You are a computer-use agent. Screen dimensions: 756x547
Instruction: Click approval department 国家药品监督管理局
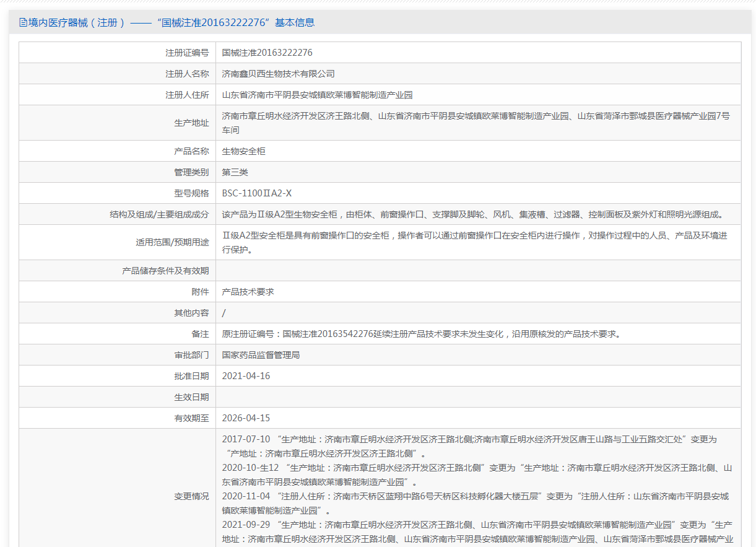pyautogui.click(x=261, y=355)
